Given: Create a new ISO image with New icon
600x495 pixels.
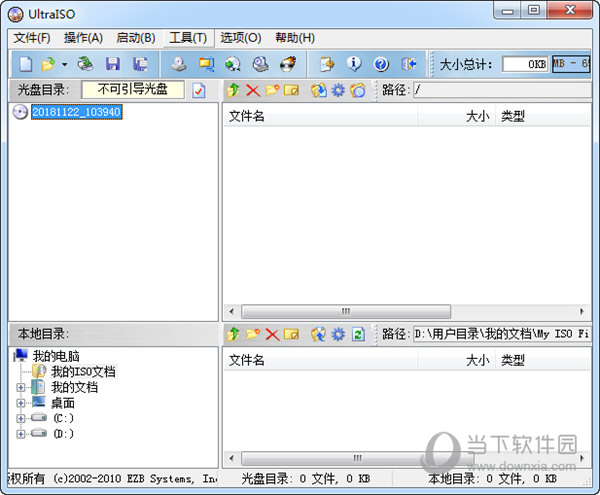Looking at the screenshot, I should 26,64.
